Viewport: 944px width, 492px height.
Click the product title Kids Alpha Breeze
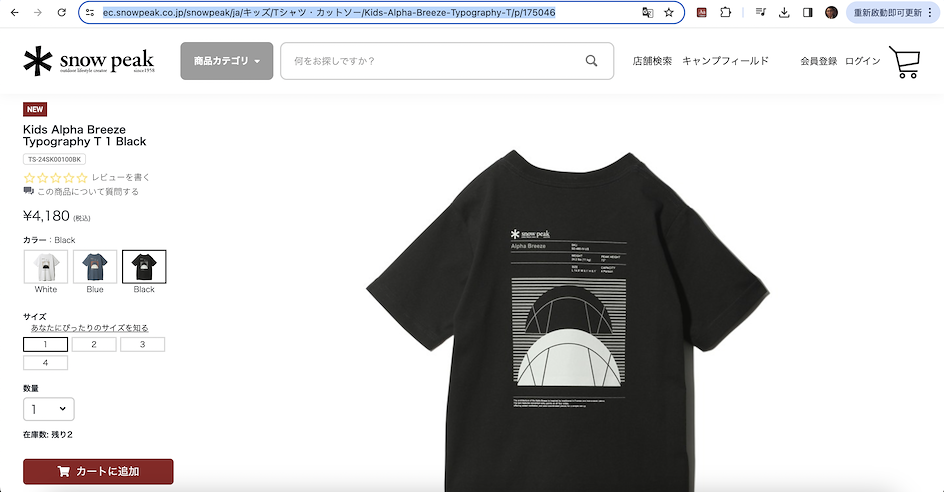coord(84,135)
